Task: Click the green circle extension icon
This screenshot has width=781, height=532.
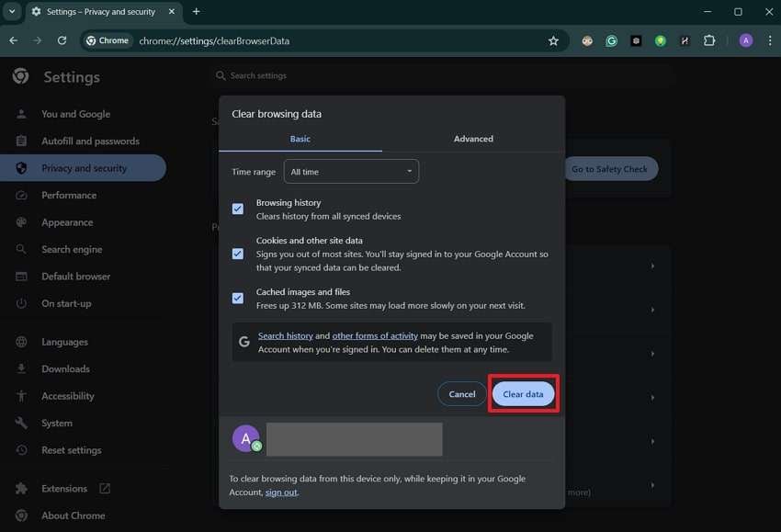Action: tap(661, 40)
